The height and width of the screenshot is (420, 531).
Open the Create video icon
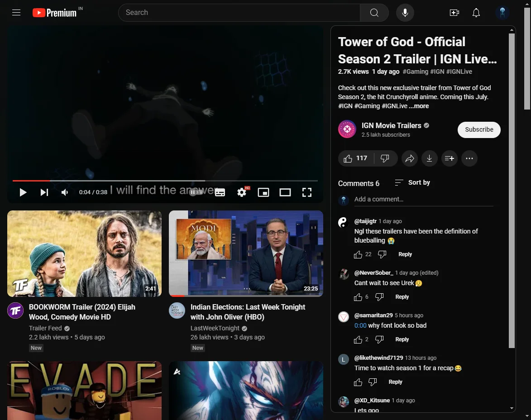tap(454, 13)
